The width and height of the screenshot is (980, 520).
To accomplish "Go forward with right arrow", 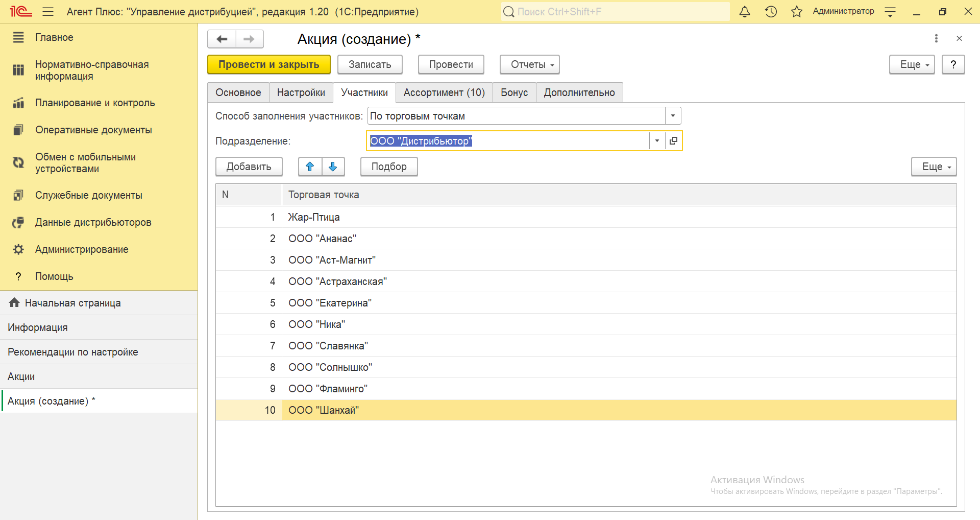I will [249, 39].
